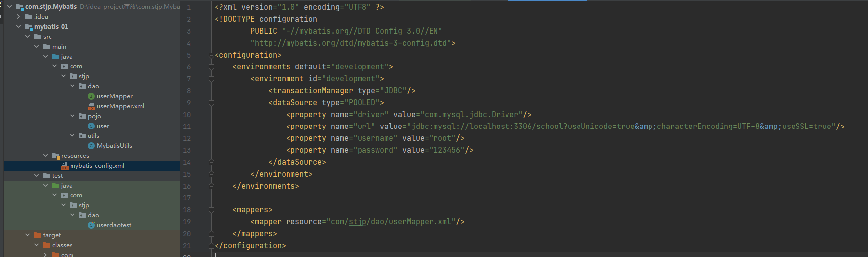Select the dao folder under main's stjp

pyautogui.click(x=93, y=86)
